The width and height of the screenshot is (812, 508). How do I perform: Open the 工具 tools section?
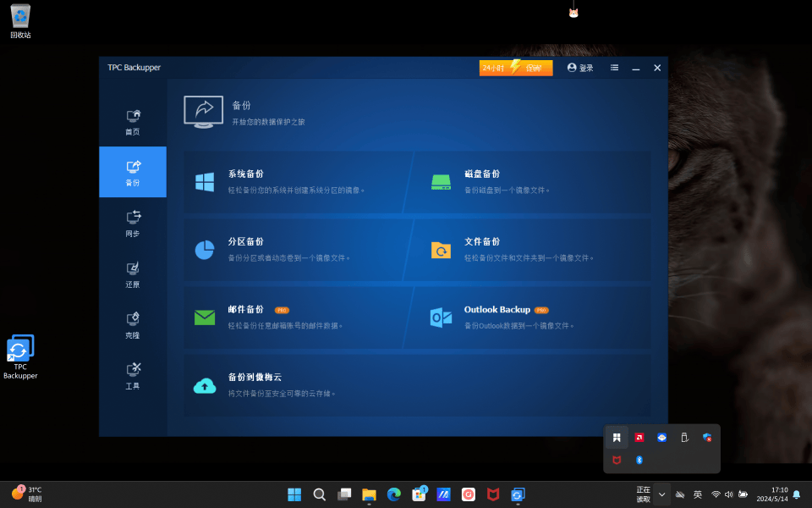coord(133,375)
